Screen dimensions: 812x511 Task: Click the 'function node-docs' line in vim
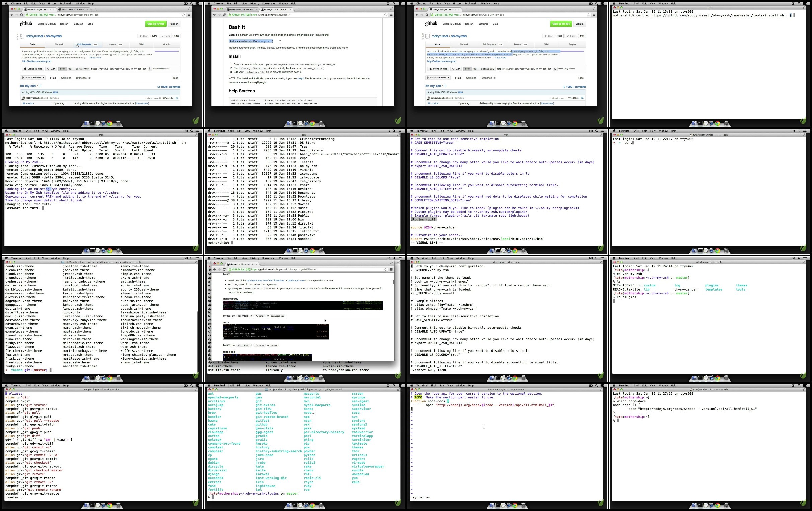pyautogui.click(x=430, y=401)
